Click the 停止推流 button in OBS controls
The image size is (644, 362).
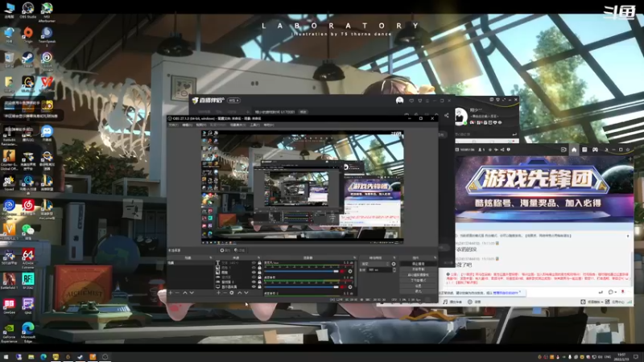tap(419, 264)
